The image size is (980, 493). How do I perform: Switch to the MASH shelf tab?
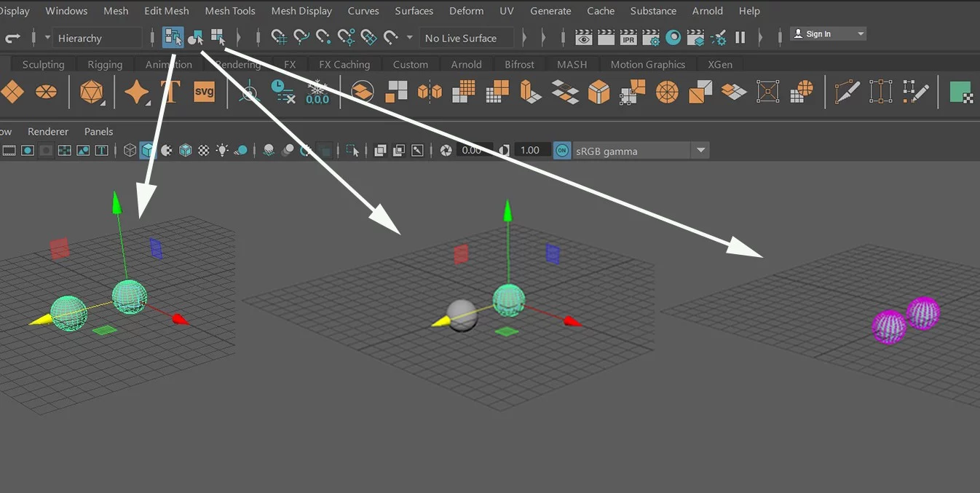point(572,64)
